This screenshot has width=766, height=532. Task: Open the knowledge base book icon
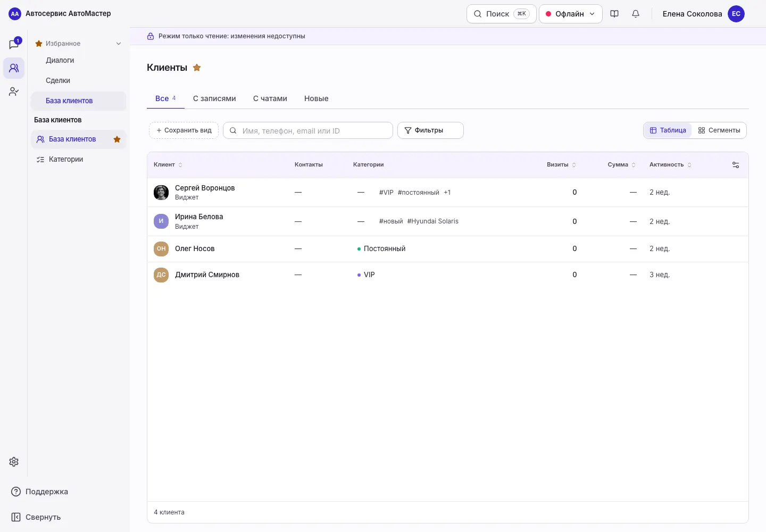(614, 14)
